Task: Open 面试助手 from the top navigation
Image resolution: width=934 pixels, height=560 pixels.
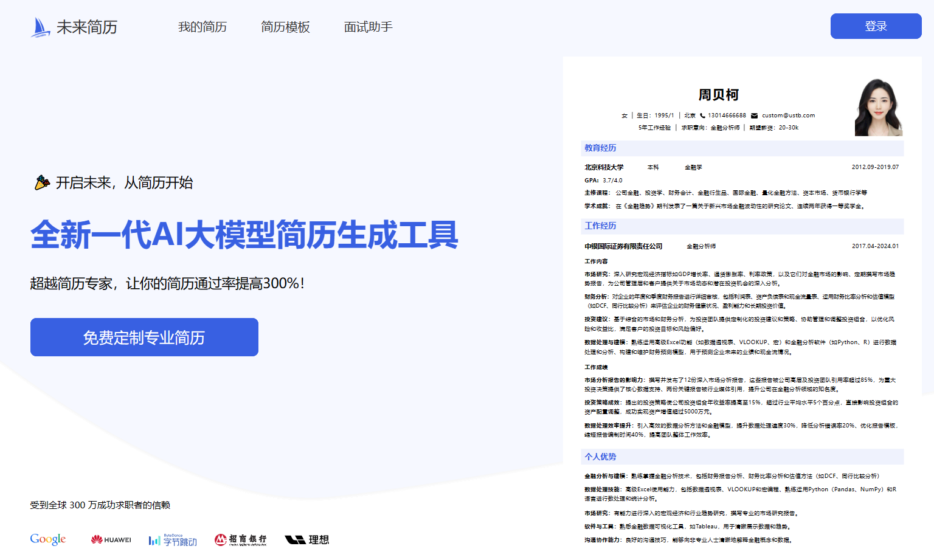Action: pyautogui.click(x=368, y=27)
